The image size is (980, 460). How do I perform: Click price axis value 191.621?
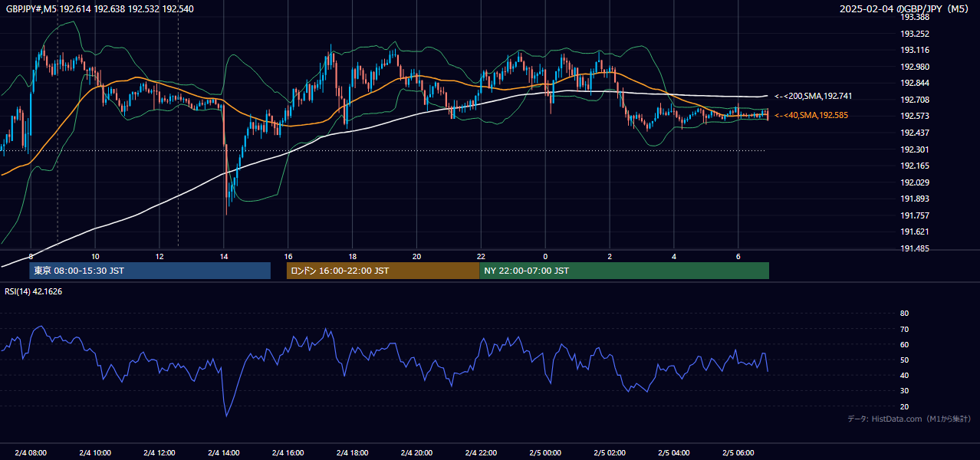pos(914,232)
